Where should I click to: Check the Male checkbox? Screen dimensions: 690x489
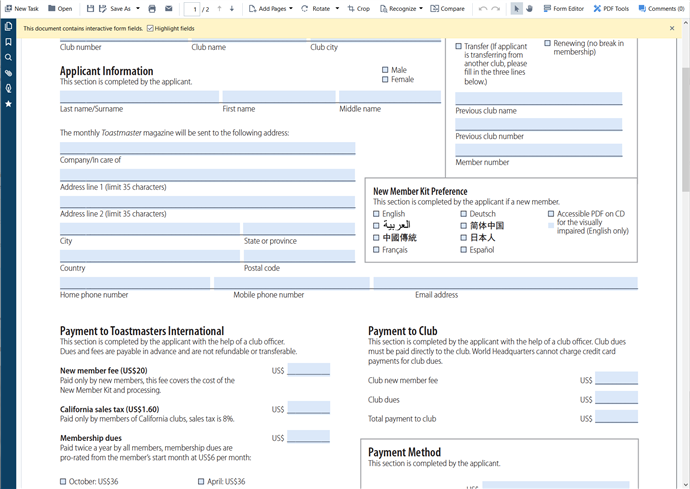point(385,70)
